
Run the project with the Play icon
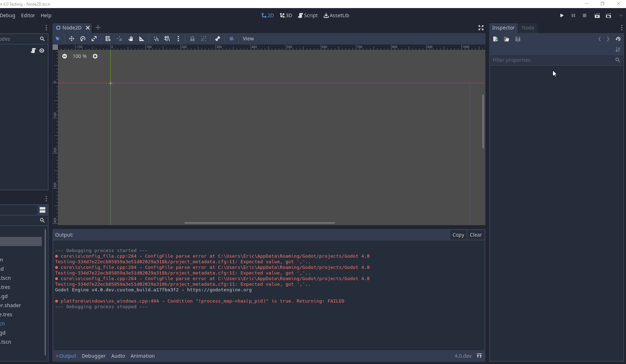pyautogui.click(x=562, y=15)
